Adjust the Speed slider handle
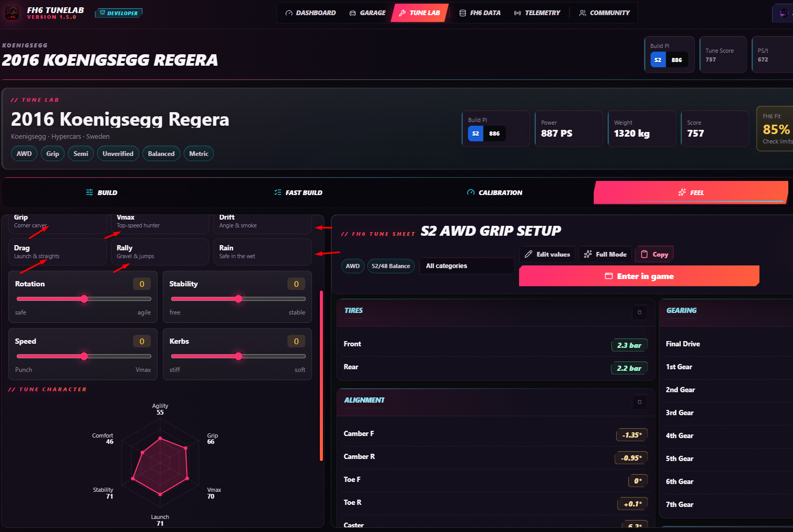The height and width of the screenshot is (532, 793). click(x=84, y=356)
